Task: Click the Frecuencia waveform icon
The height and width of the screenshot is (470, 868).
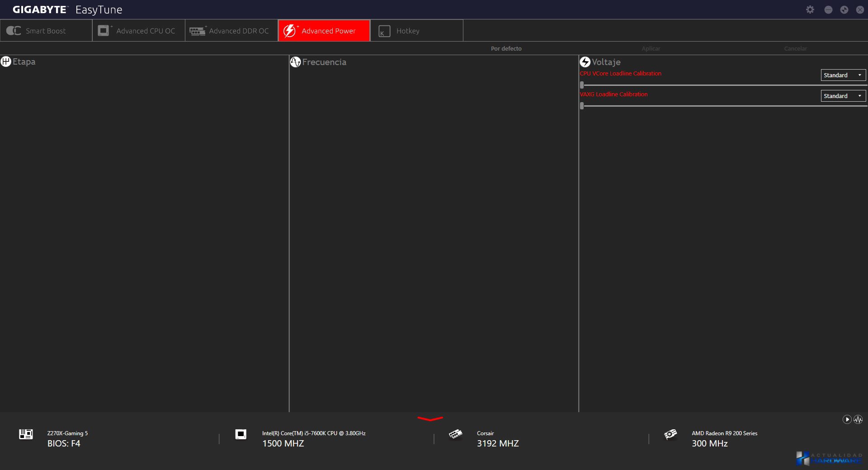Action: pyautogui.click(x=295, y=62)
